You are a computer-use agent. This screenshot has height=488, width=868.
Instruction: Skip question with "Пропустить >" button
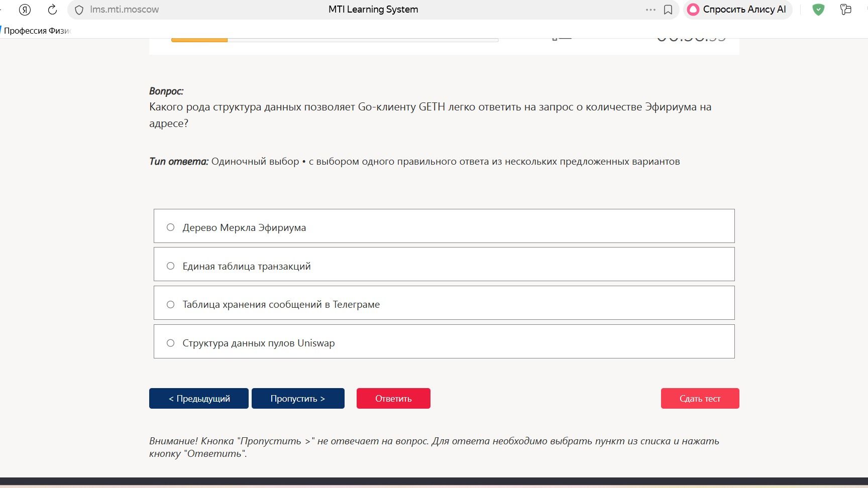(298, 398)
